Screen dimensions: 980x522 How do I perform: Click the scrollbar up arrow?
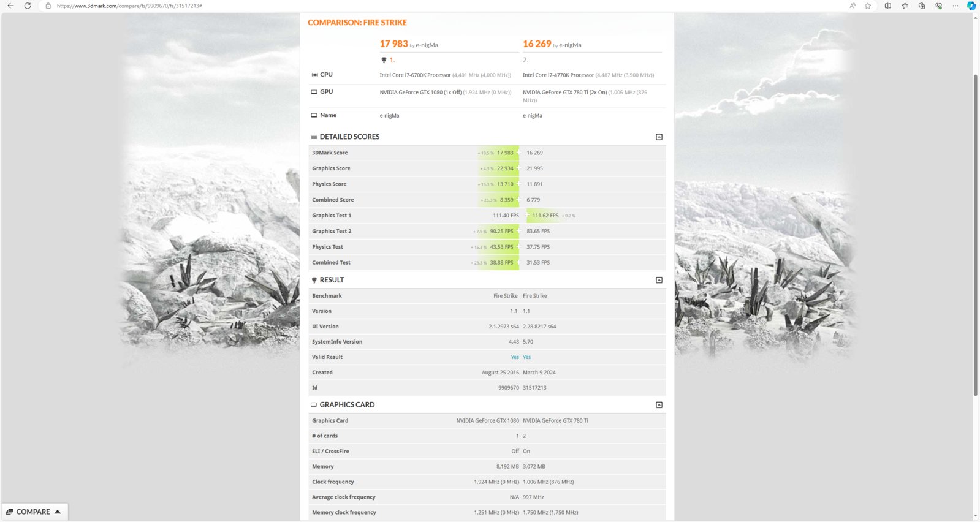(975, 17)
